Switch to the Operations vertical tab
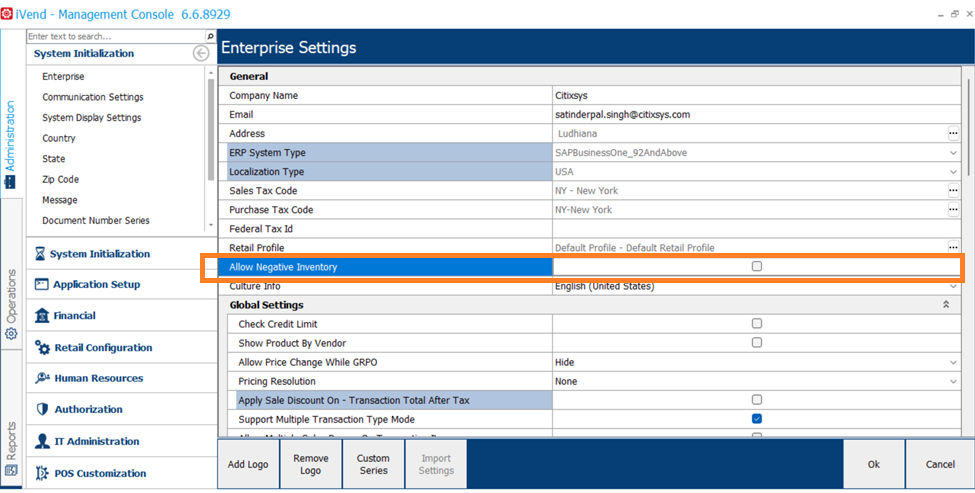 pyautogui.click(x=11, y=274)
